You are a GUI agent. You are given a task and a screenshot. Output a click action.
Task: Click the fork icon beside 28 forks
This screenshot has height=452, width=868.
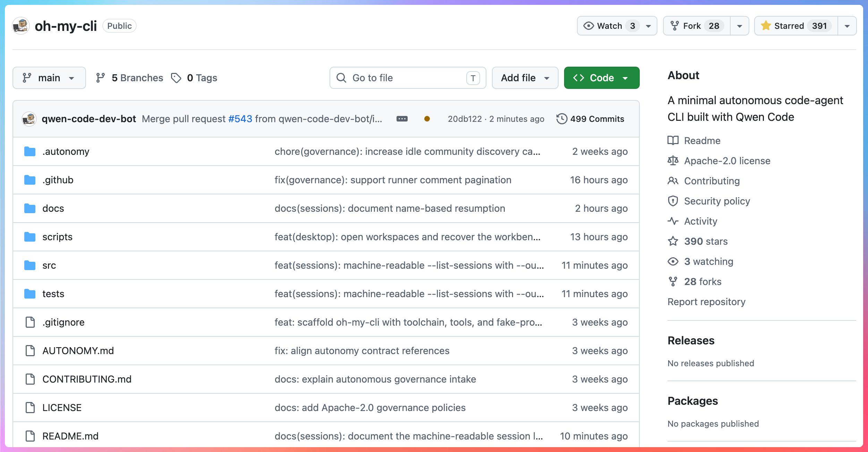[673, 282]
